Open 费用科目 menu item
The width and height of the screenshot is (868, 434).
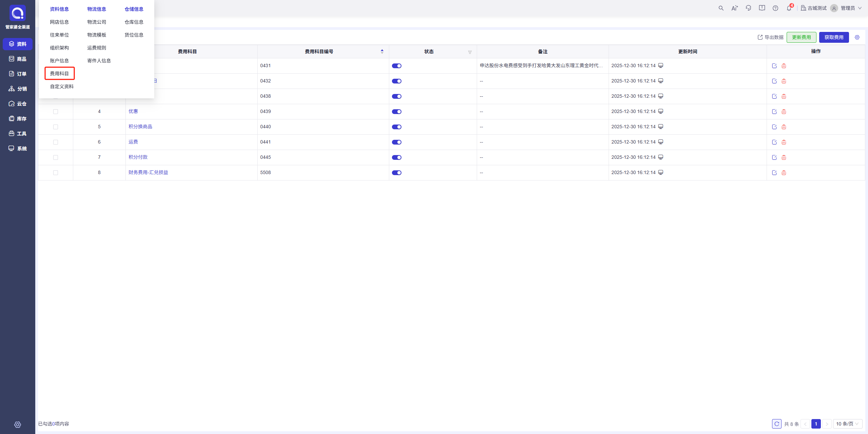(x=59, y=74)
